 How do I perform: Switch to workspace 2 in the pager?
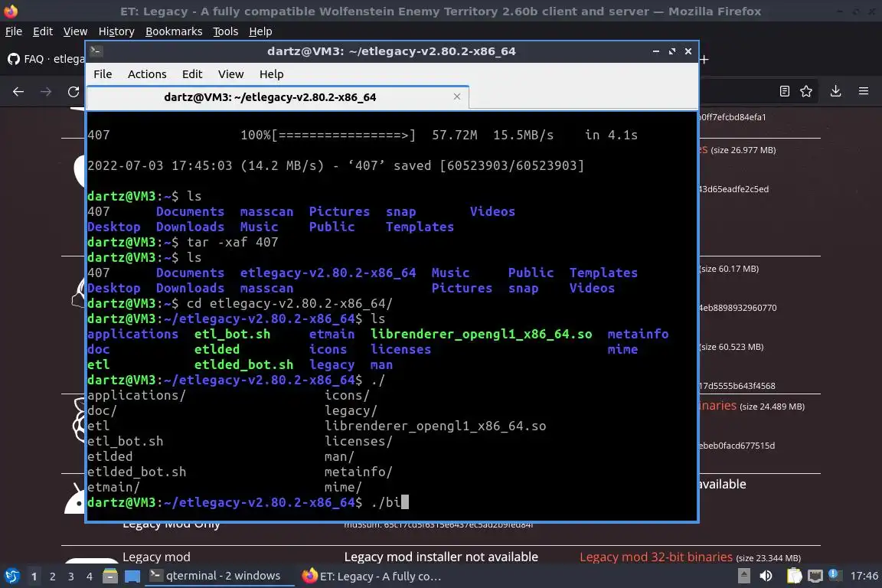tap(53, 577)
